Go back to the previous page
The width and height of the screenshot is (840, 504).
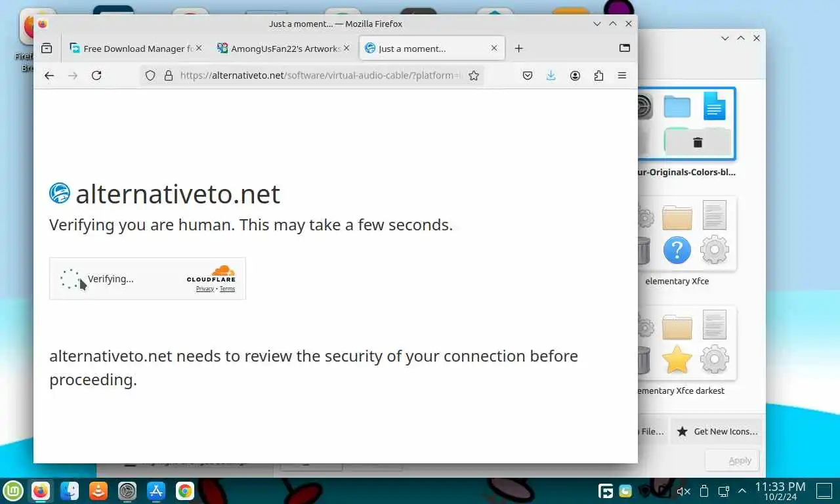pos(49,75)
